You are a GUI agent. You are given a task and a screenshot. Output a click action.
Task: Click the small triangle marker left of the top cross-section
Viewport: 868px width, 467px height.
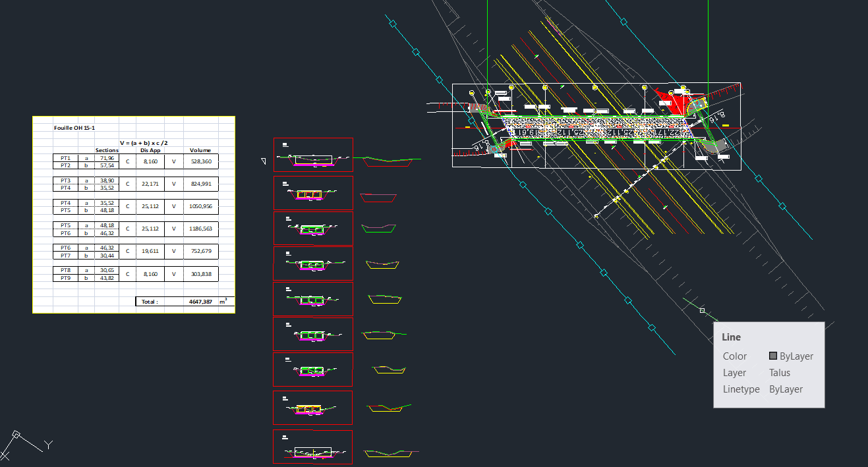click(264, 160)
